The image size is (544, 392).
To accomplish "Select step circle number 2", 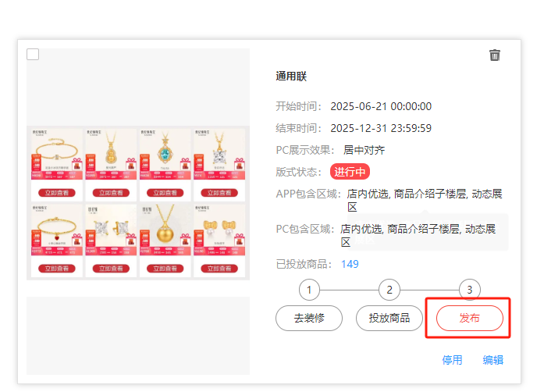I will [x=389, y=290].
